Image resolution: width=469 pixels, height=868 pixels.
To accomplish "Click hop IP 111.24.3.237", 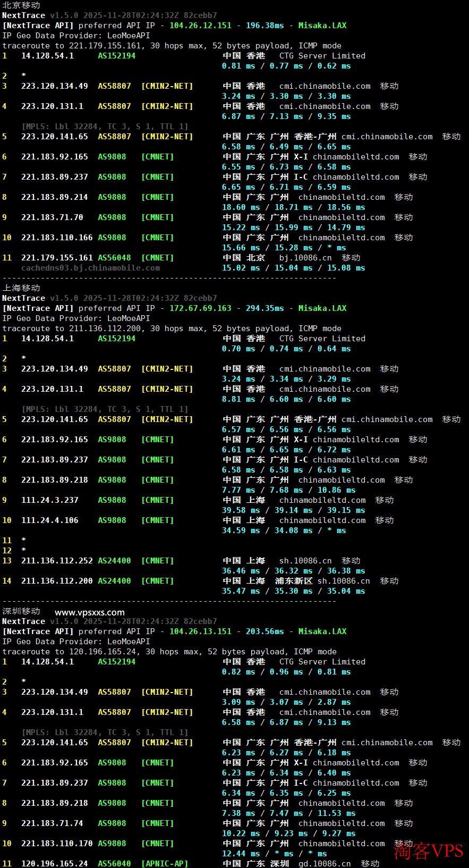I will (50, 500).
